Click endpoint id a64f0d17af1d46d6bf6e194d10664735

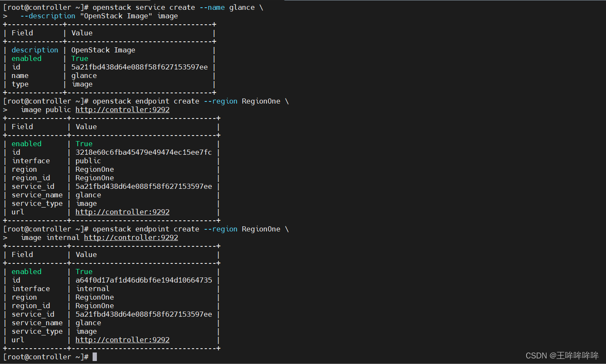pos(144,280)
